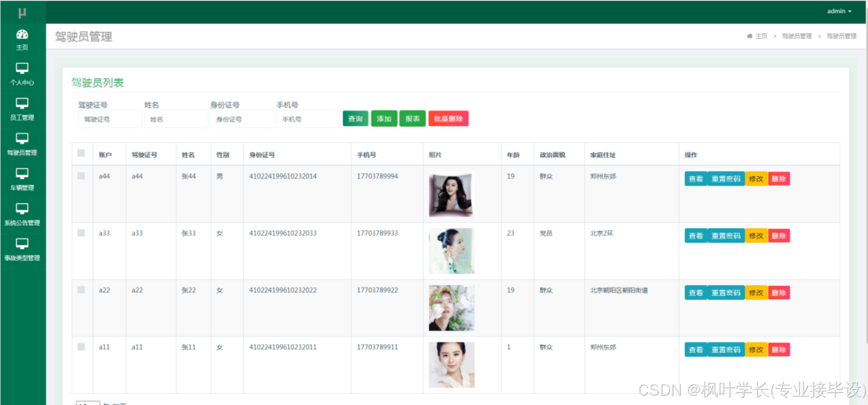Tick the checkbox for row a44
This screenshot has height=405, width=868.
[x=81, y=176]
